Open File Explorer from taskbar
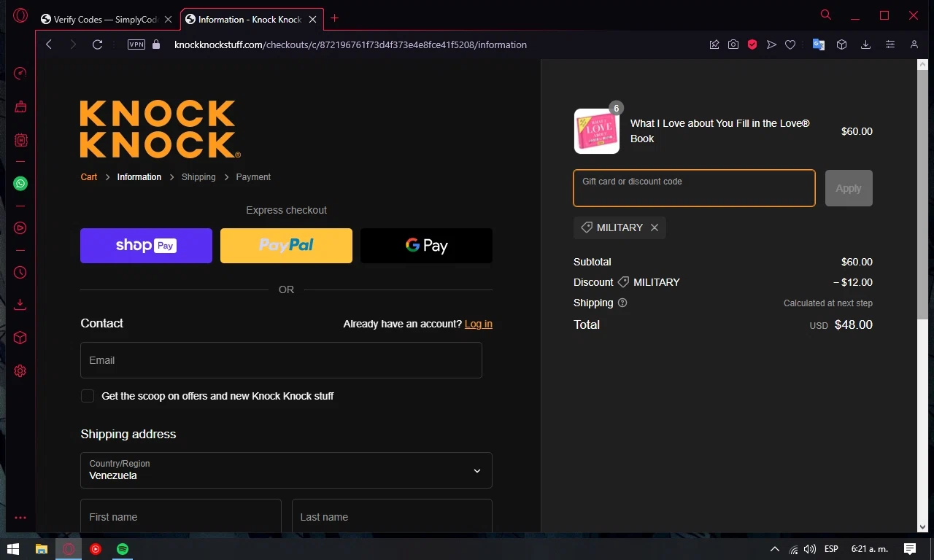The width and height of the screenshot is (934, 560). tap(42, 549)
